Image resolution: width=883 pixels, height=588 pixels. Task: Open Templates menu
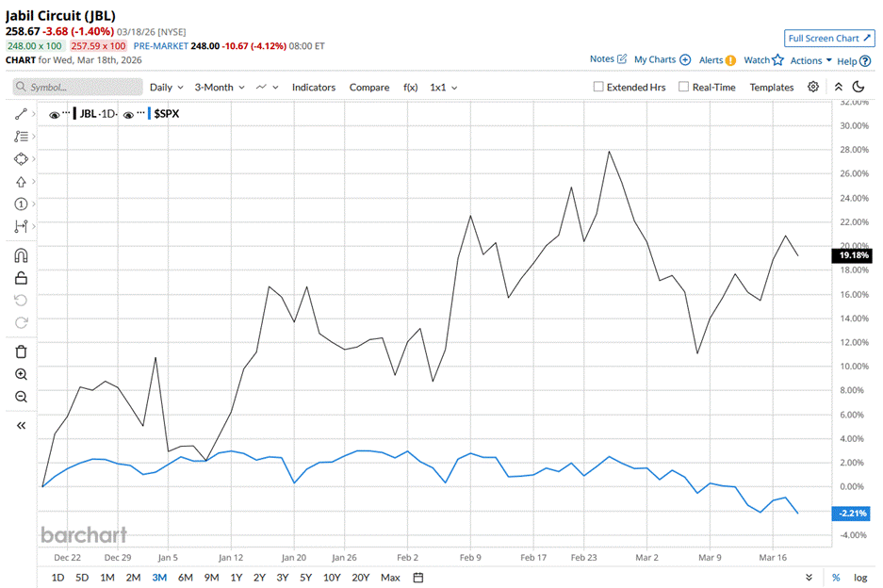coord(772,88)
